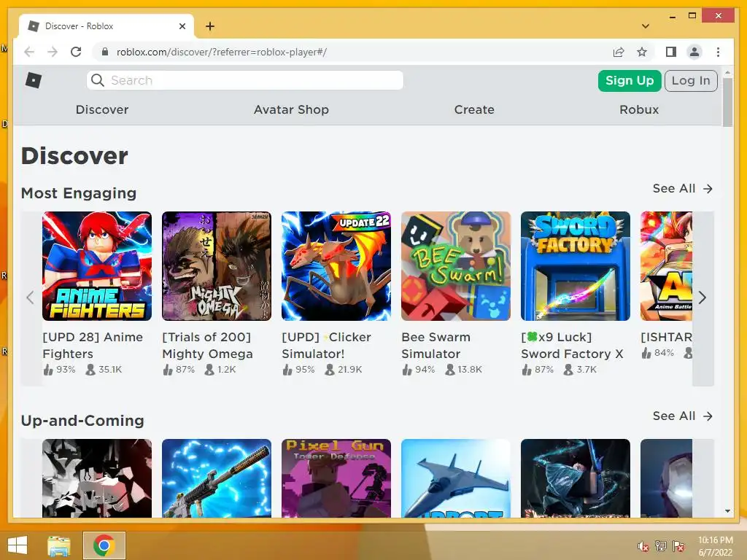Screen dimensions: 747x560
Task: Open Action Center flag tray icon
Action: click(x=678, y=545)
